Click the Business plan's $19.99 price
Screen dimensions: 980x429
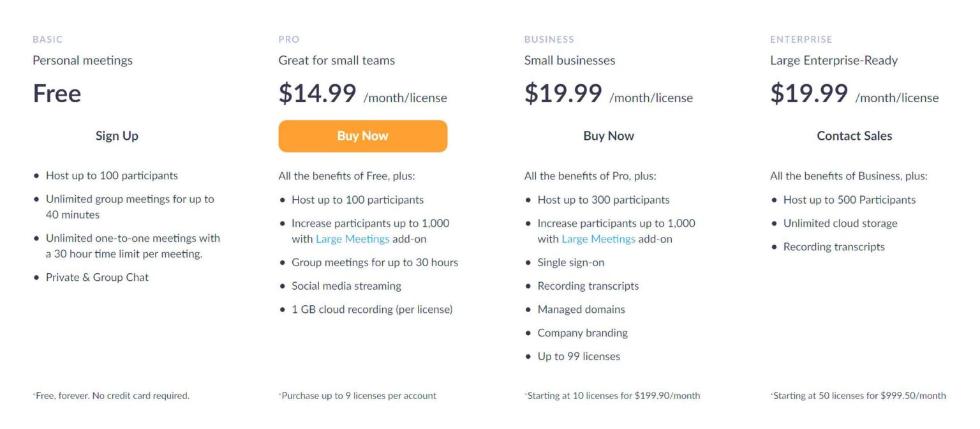click(563, 93)
